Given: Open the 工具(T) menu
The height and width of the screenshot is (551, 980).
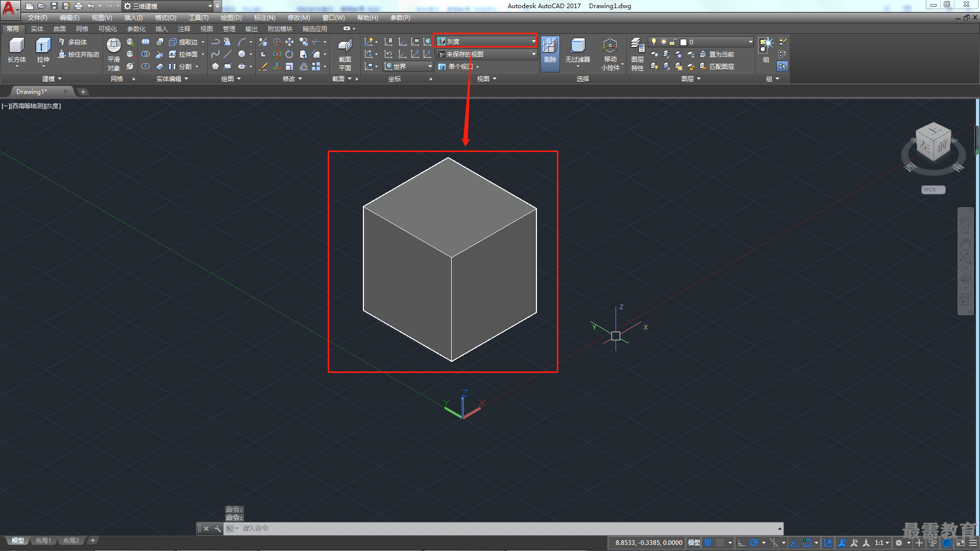Looking at the screenshot, I should (198, 18).
